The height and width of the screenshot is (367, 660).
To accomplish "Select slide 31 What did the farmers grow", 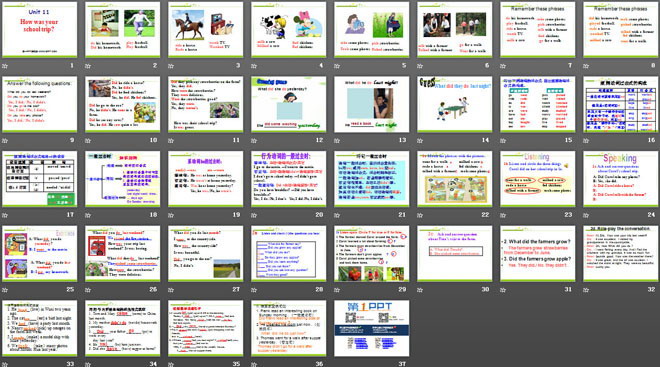I will (538, 253).
